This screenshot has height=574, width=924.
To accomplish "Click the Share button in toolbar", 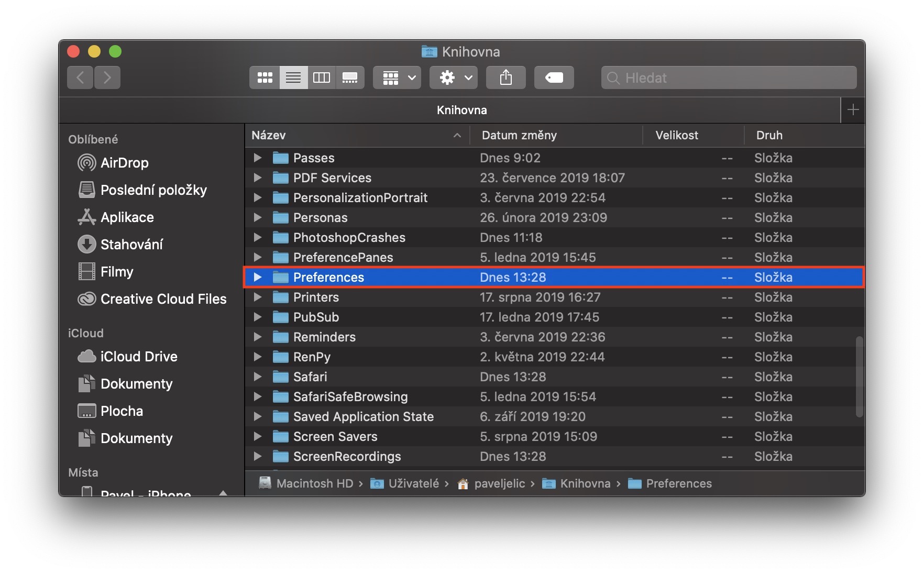I will [505, 78].
